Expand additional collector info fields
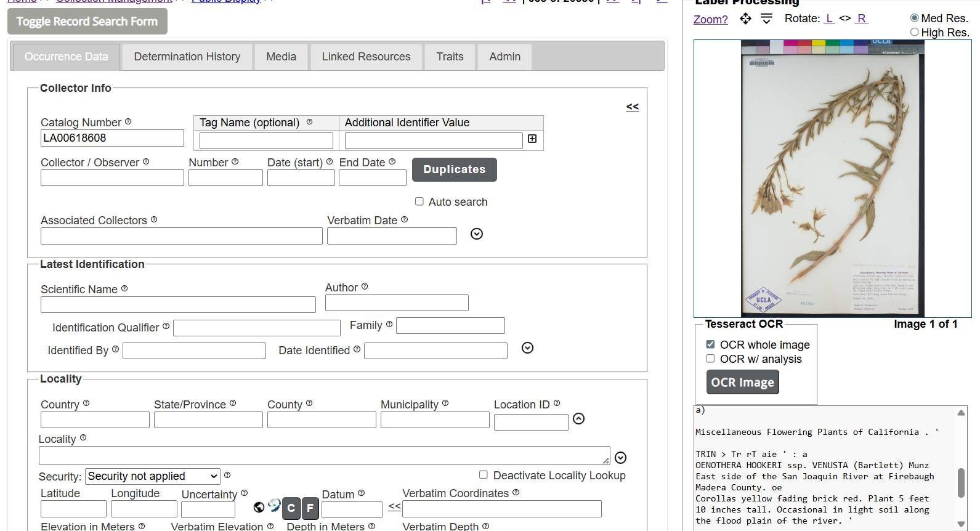This screenshot has height=531, width=980. [477, 234]
